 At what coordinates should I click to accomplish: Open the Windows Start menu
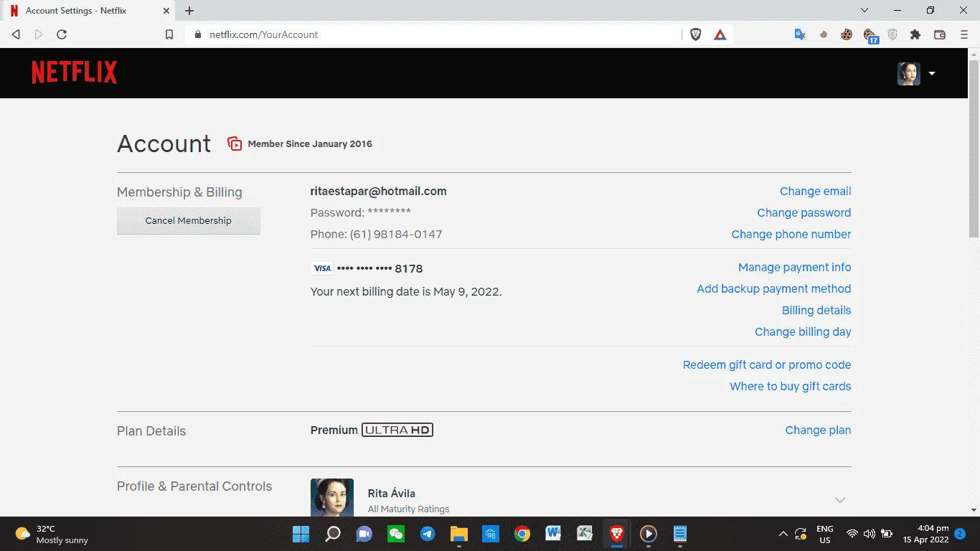(301, 534)
